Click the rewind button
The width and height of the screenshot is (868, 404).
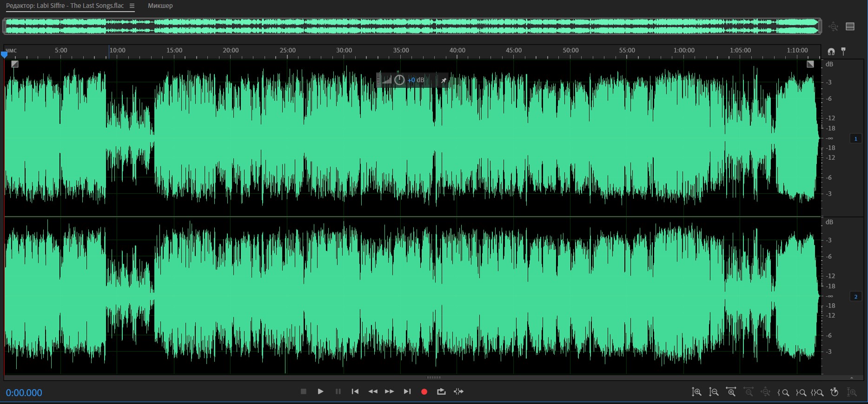point(373,391)
